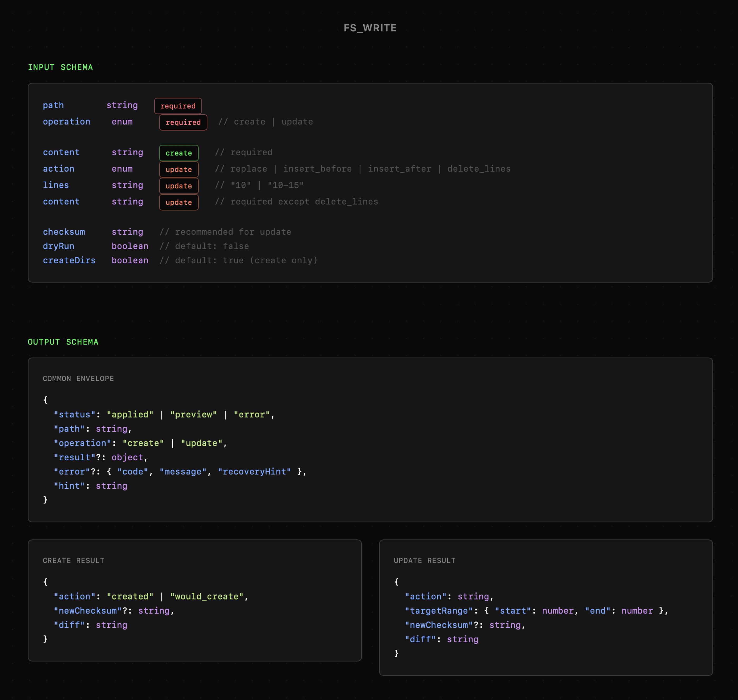Image resolution: width=738 pixels, height=700 pixels.
Task: Click the "recoveryHint" key in envelope
Action: (x=254, y=472)
